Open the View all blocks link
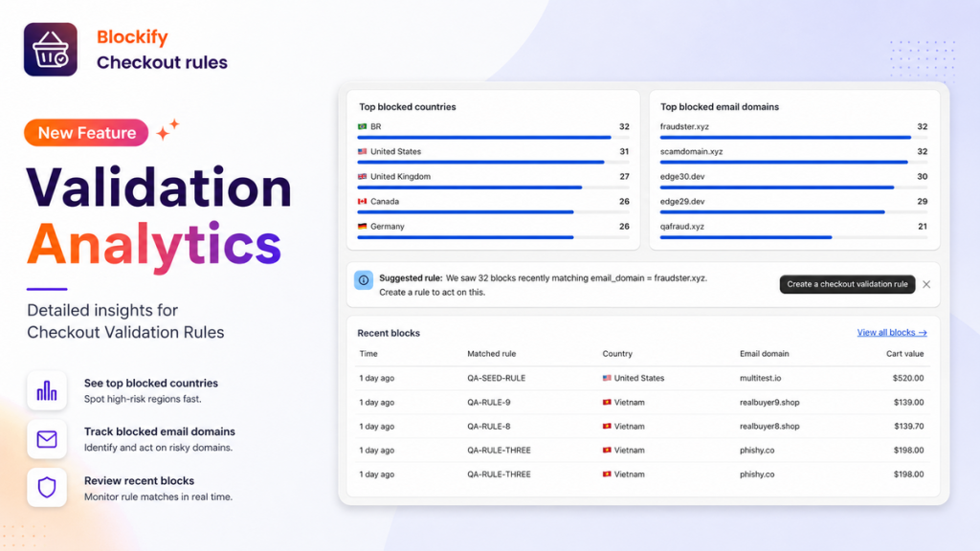Viewport: 980px width, 551px height. click(x=892, y=332)
